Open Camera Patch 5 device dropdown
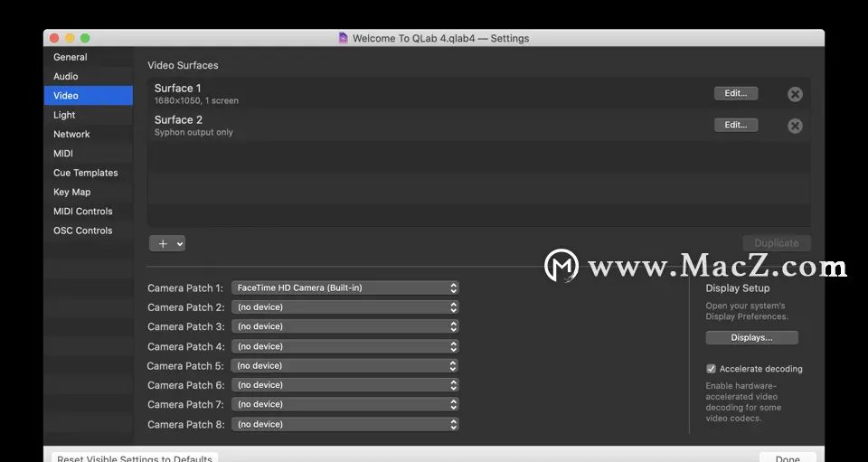 pos(344,366)
